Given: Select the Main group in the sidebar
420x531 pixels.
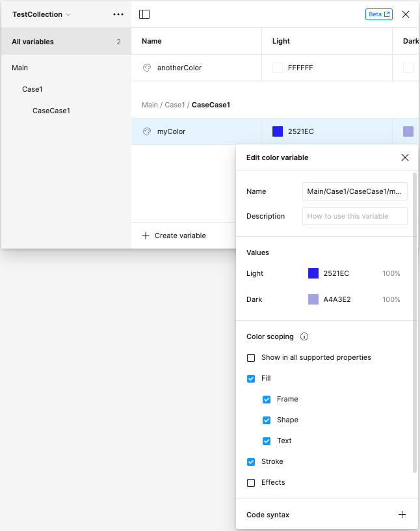Looking at the screenshot, I should click(20, 68).
